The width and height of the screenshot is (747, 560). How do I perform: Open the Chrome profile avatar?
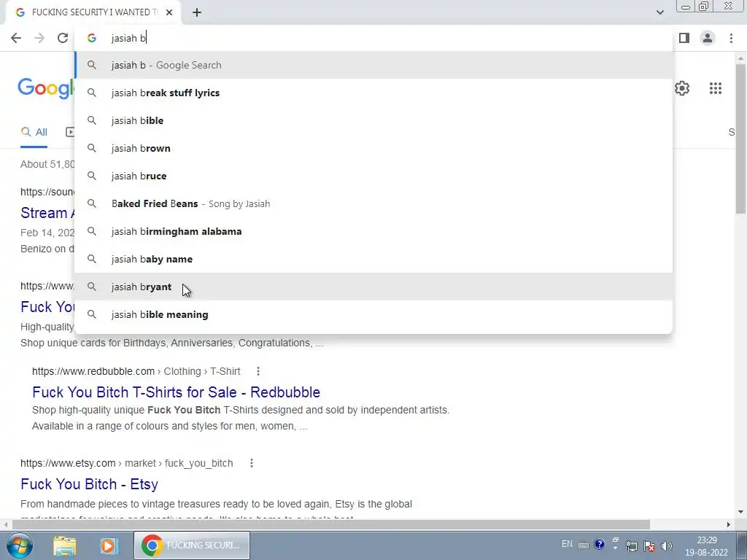pos(708,38)
